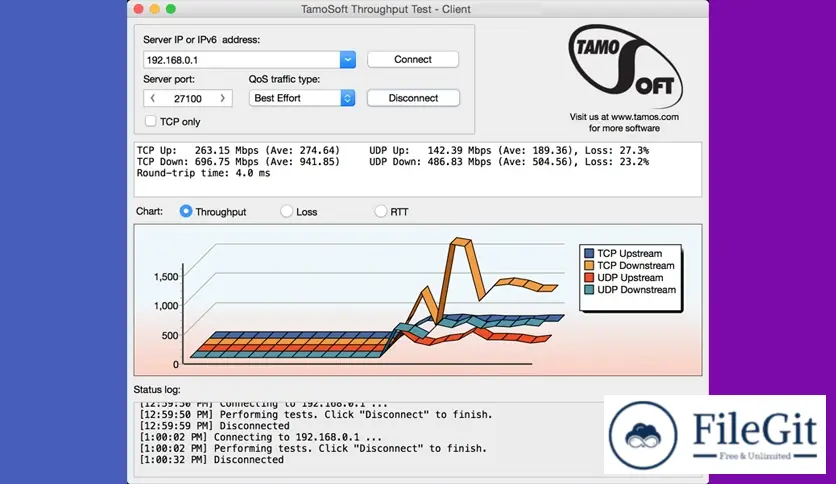Decrease server port with left arrow
This screenshot has width=836, height=484.
pos(152,98)
